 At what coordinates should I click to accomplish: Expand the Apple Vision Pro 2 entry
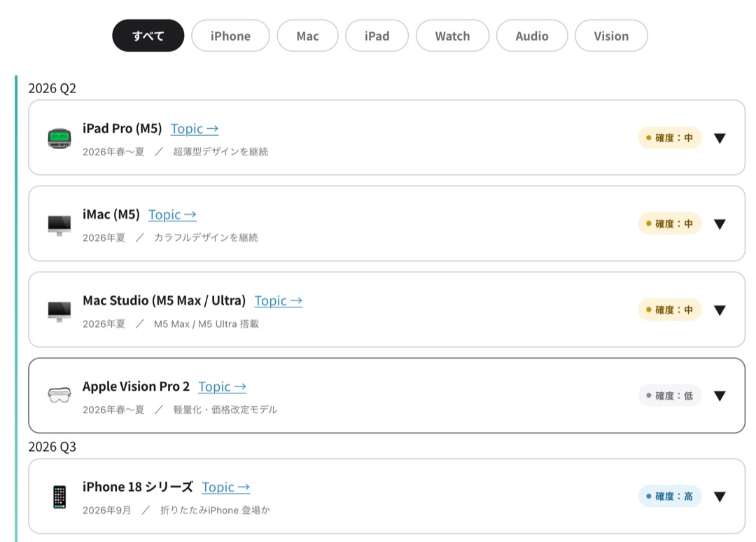(x=719, y=396)
